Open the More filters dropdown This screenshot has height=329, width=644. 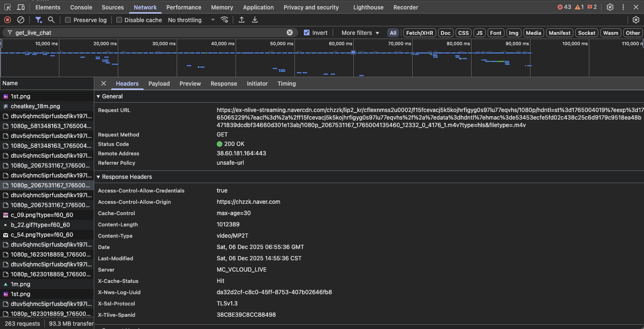coord(360,32)
